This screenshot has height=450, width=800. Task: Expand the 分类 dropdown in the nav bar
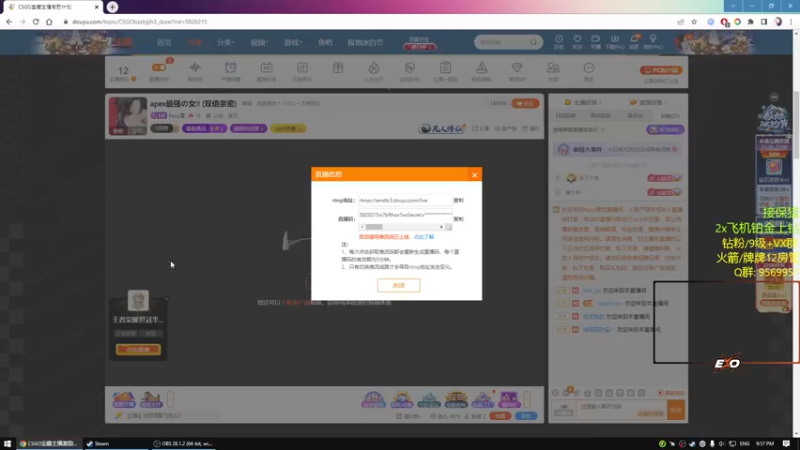225,43
